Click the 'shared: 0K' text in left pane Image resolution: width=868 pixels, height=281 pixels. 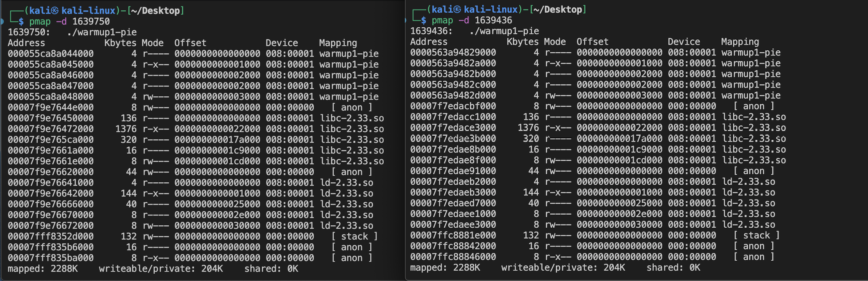[x=271, y=269]
